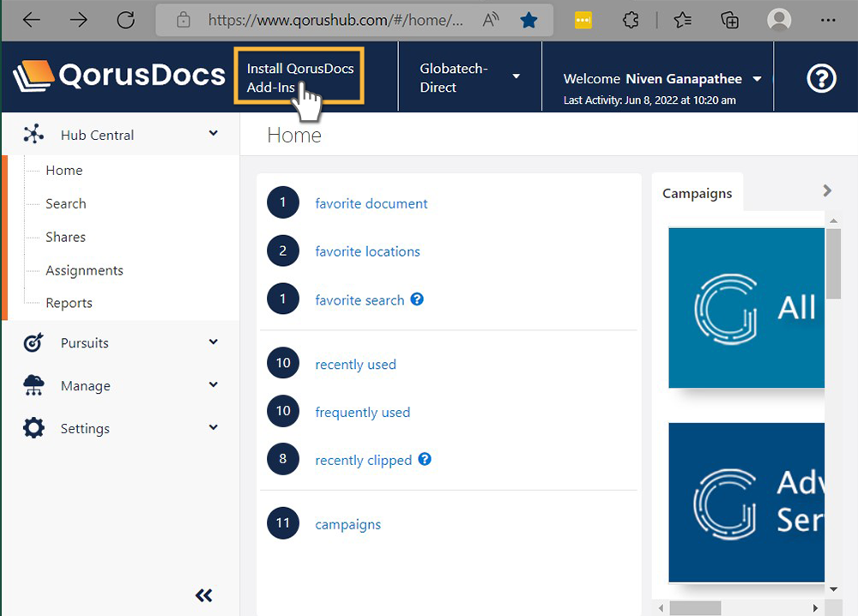Click the right chevron beside Campaigns tab
The height and width of the screenshot is (616, 858).
827,190
